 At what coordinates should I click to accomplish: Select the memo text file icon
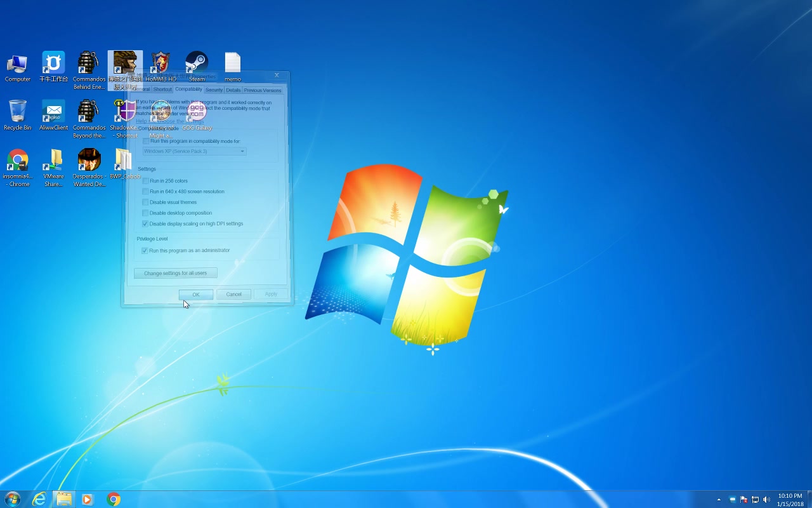pyautogui.click(x=232, y=67)
